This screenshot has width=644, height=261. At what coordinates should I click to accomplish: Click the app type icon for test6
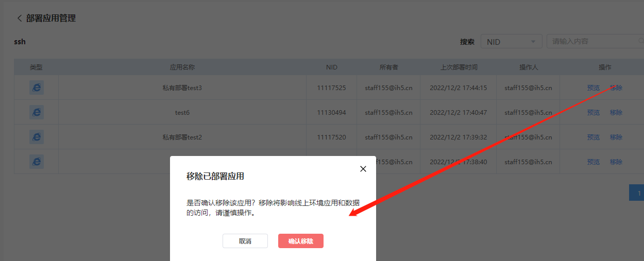[x=37, y=112]
